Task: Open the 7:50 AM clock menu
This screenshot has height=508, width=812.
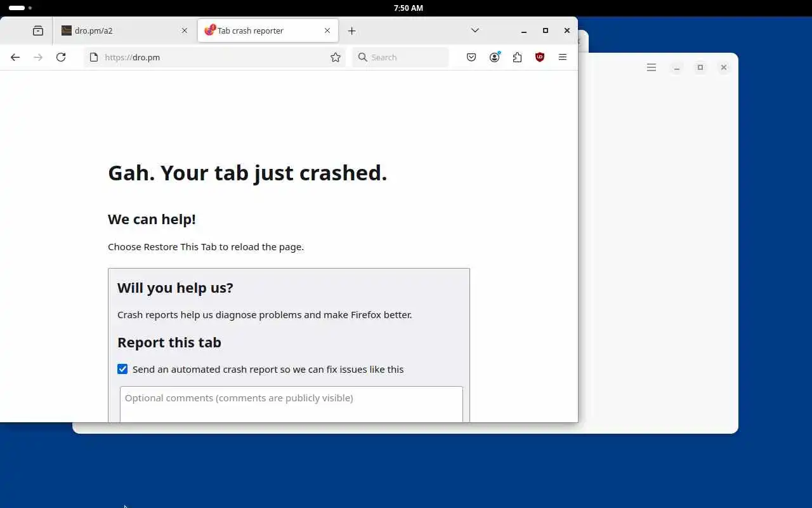Action: click(x=408, y=8)
